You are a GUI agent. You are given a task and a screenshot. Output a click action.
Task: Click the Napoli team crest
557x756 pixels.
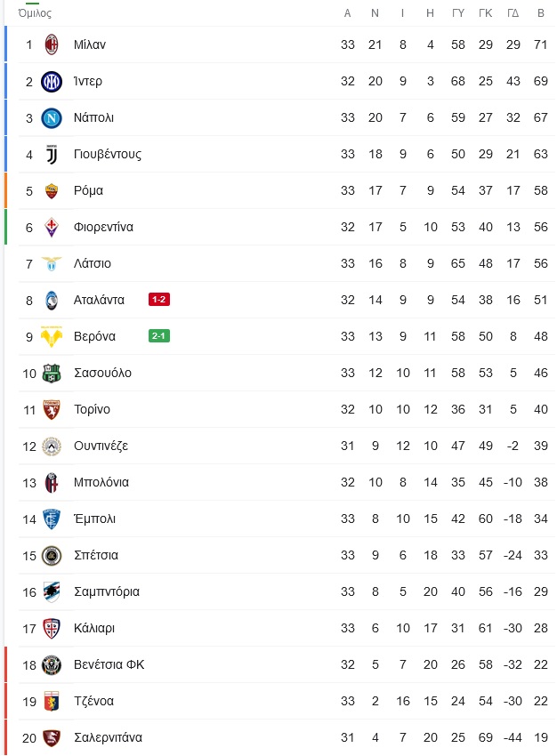(52, 117)
